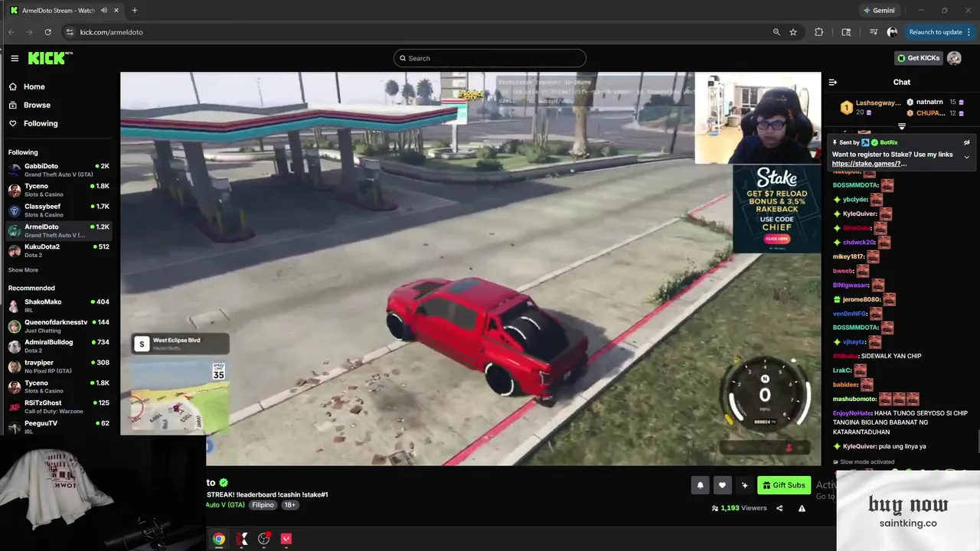
Task: Reload the browser page
Action: [x=47, y=32]
